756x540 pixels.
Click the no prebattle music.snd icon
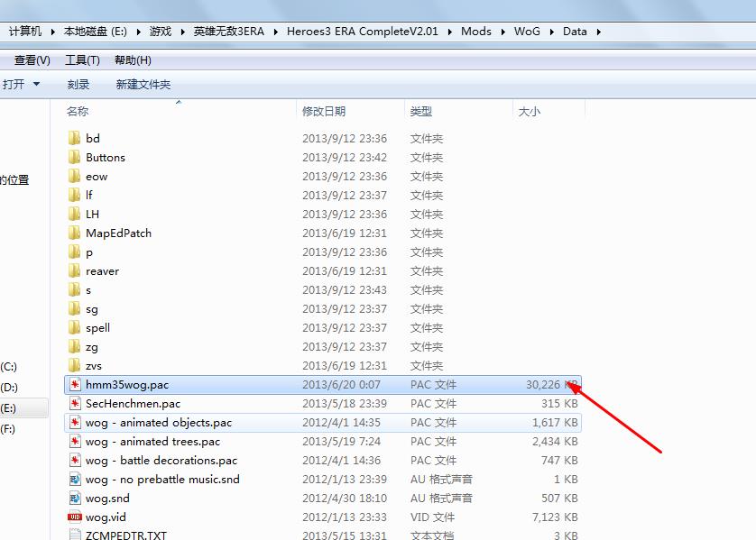(75, 480)
